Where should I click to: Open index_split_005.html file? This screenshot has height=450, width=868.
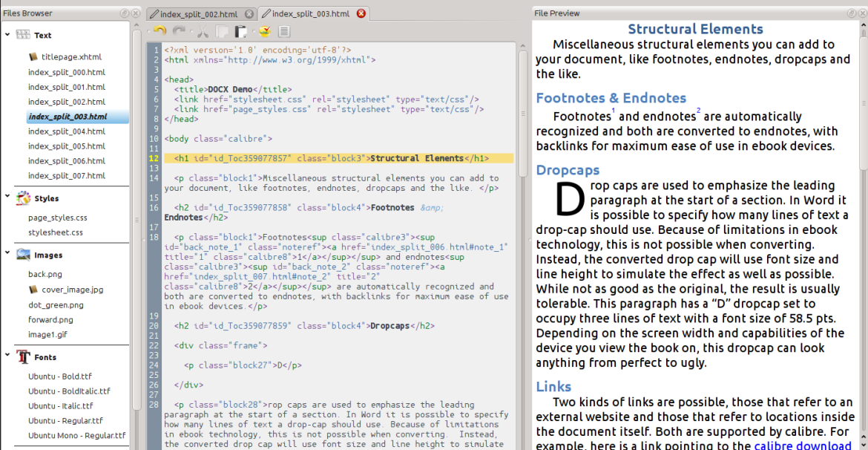point(67,146)
